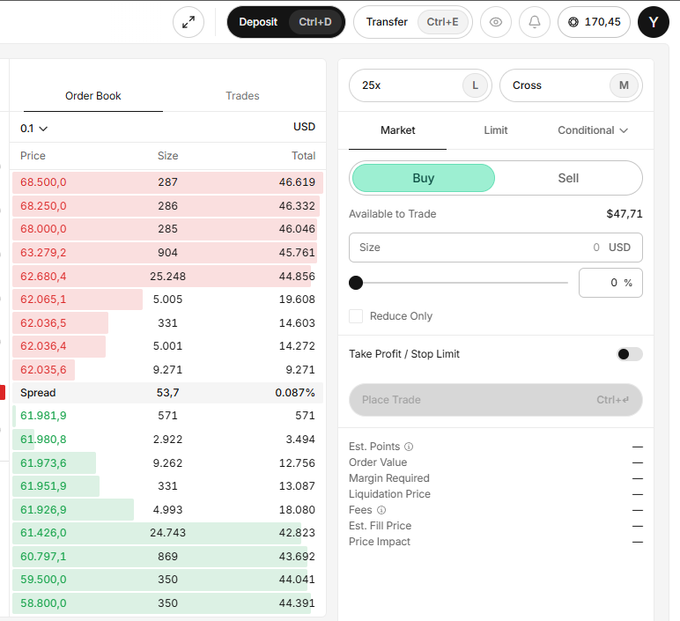Open the Y profile avatar menu
The height and width of the screenshot is (621, 680).
(653, 22)
